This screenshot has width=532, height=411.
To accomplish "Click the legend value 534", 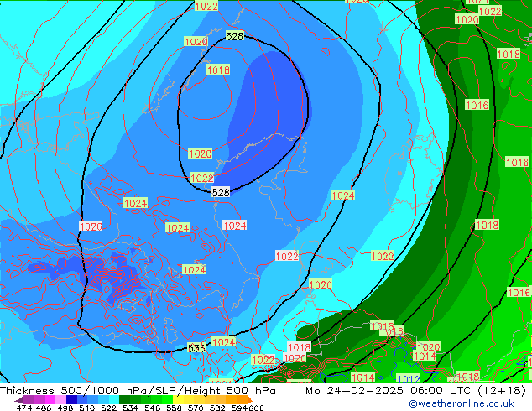I will click(x=130, y=408).
